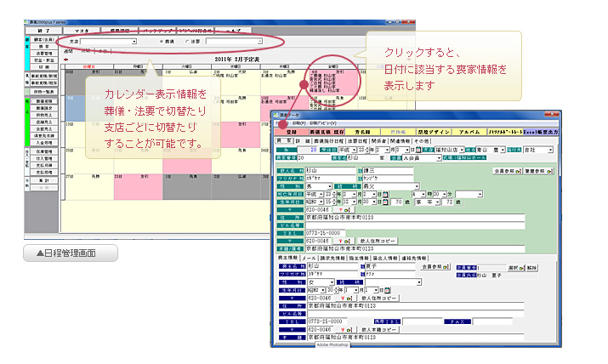The width and height of the screenshot is (608, 364).
Task: Select the 葬儀 radio button
Action: [x=162, y=41]
